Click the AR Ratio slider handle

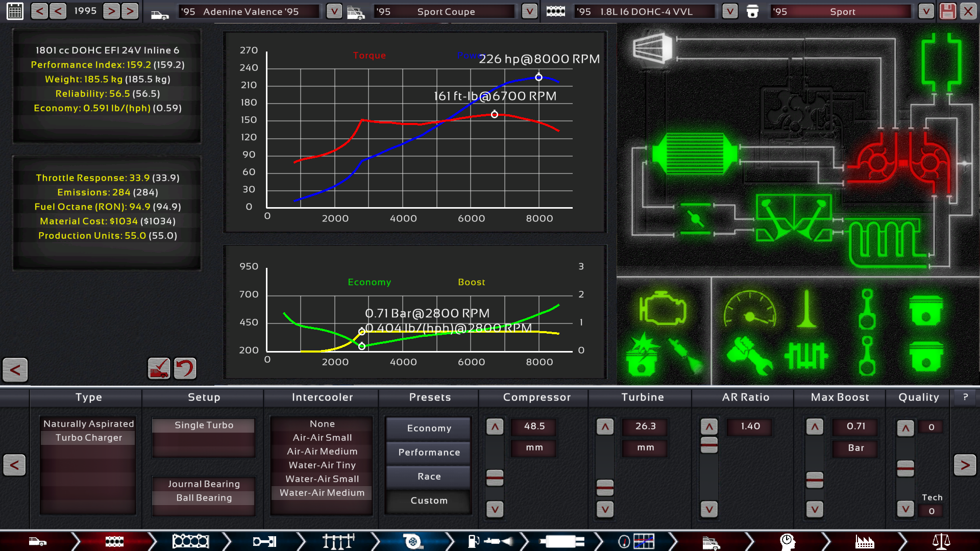point(709,445)
